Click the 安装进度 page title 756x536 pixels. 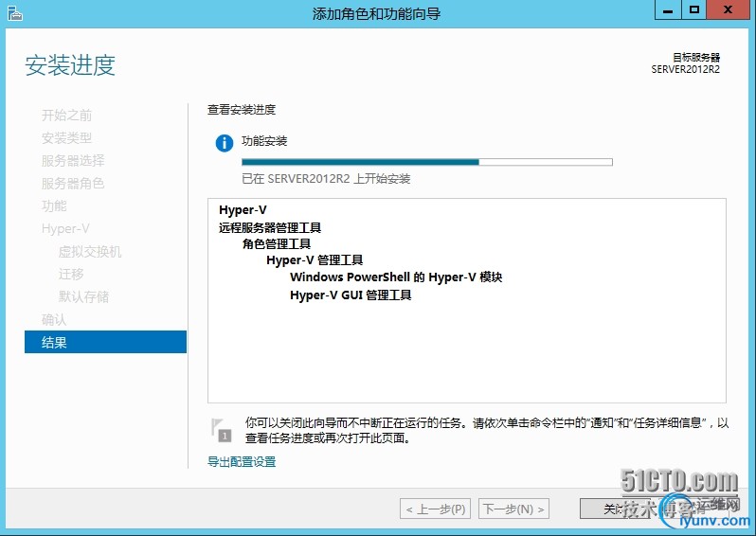point(70,65)
